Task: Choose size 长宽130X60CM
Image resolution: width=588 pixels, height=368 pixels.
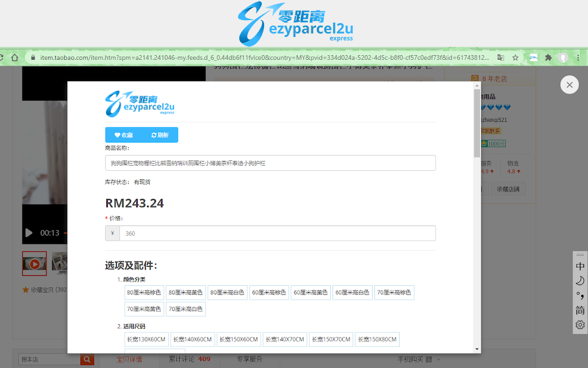Action: (x=146, y=339)
